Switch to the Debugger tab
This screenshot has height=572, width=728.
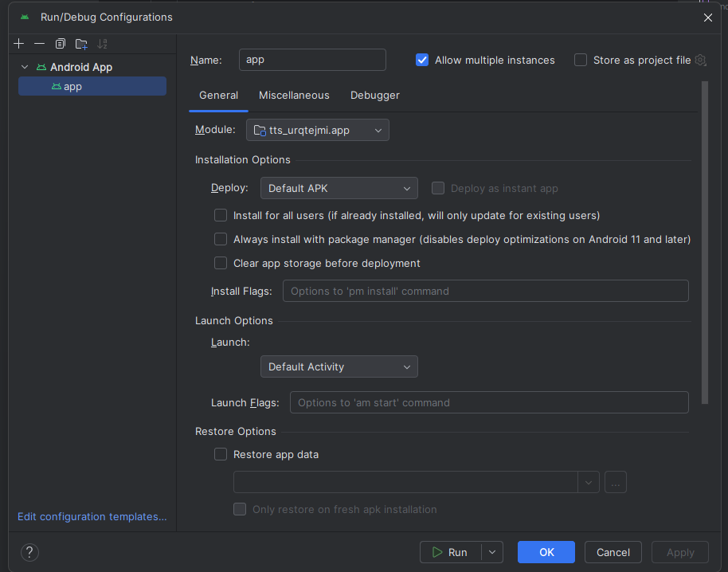[374, 96]
